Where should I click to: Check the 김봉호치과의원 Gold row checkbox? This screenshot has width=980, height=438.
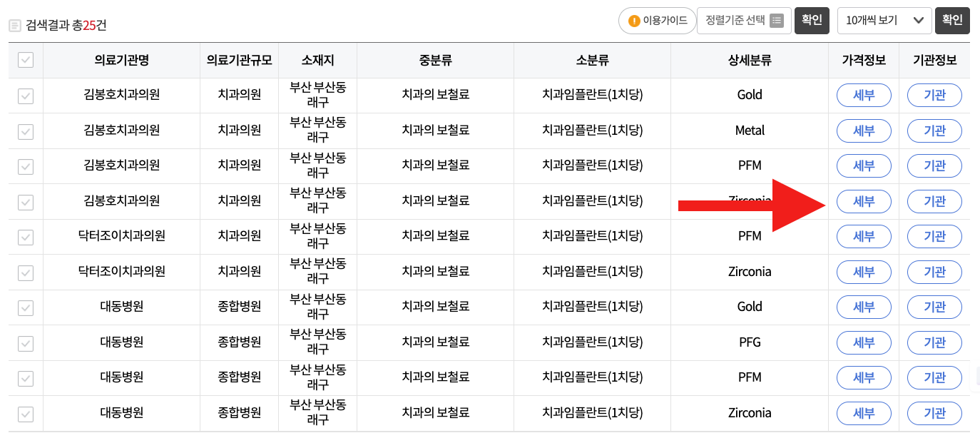click(25, 95)
